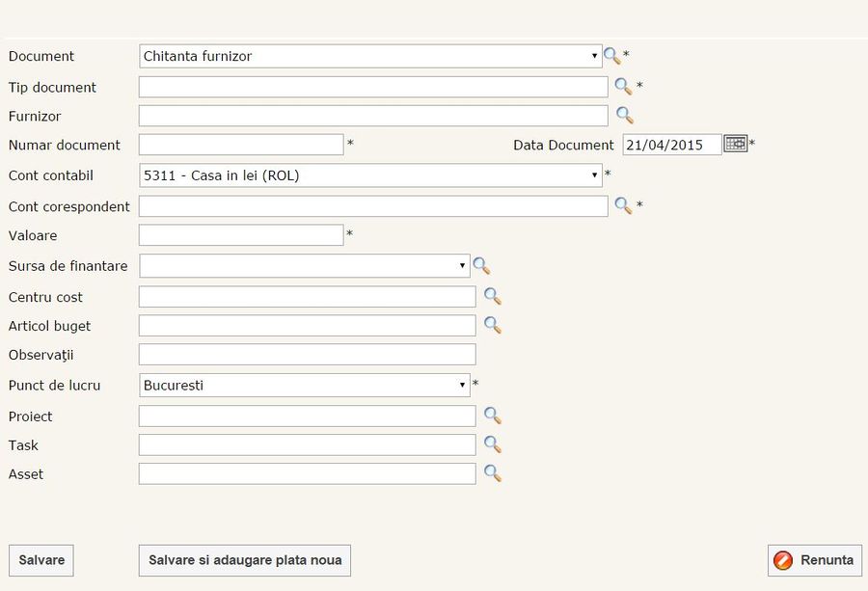The height and width of the screenshot is (591, 868).
Task: Click the Asset search magnifier icon
Action: [492, 473]
